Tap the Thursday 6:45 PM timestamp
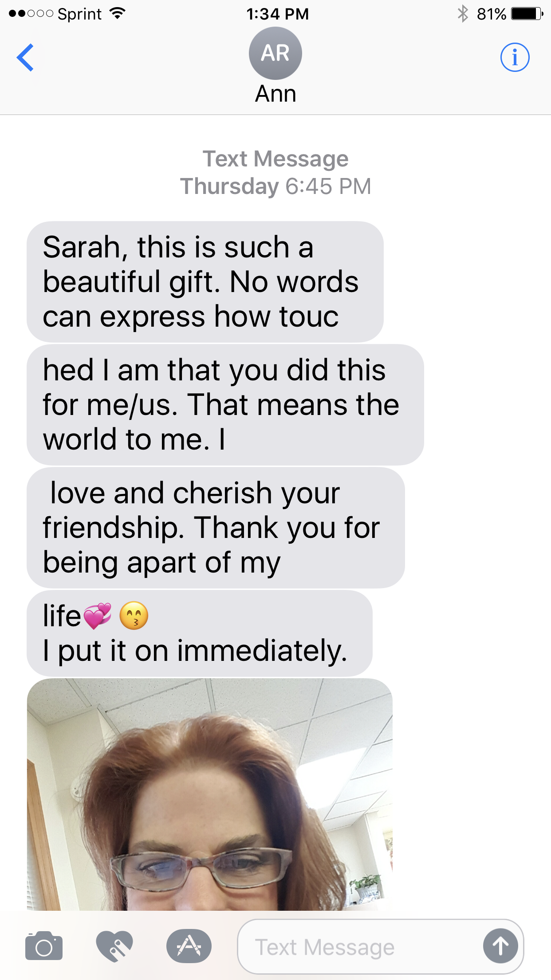The width and height of the screenshot is (551, 980). (275, 186)
